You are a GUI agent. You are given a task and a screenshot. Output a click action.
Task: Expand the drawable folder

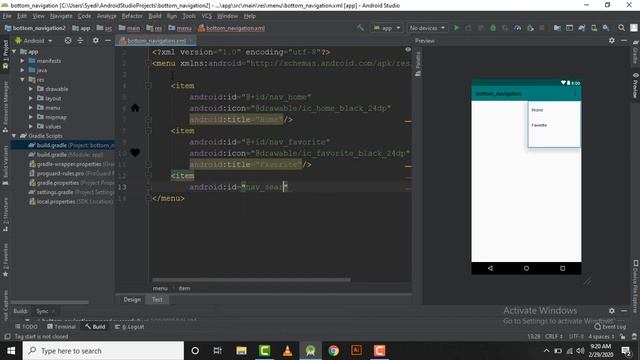pyautogui.click(x=31, y=89)
